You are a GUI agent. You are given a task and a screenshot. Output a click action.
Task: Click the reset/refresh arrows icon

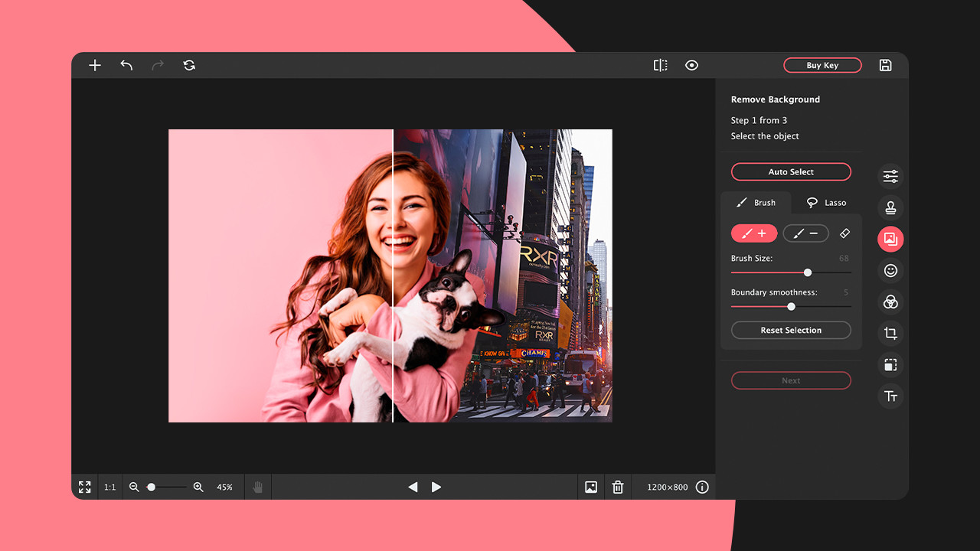(189, 66)
